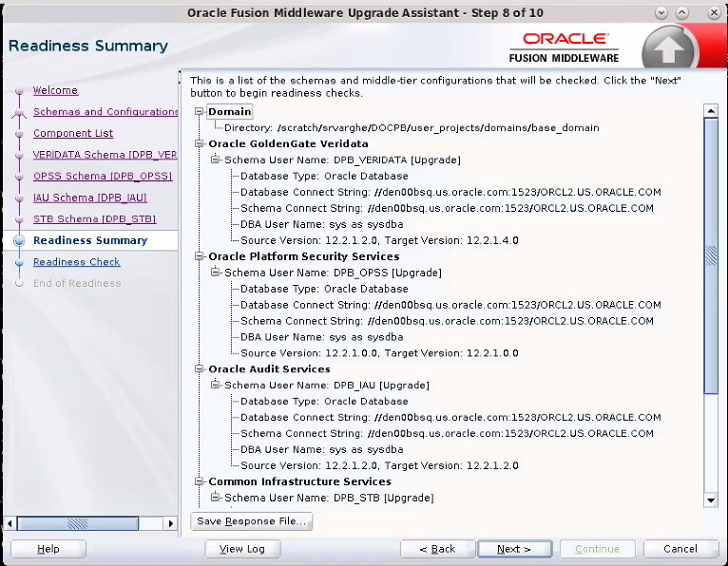
Task: Collapse Schema User Name DPB_VERIDATA node
Action: pos(215,160)
